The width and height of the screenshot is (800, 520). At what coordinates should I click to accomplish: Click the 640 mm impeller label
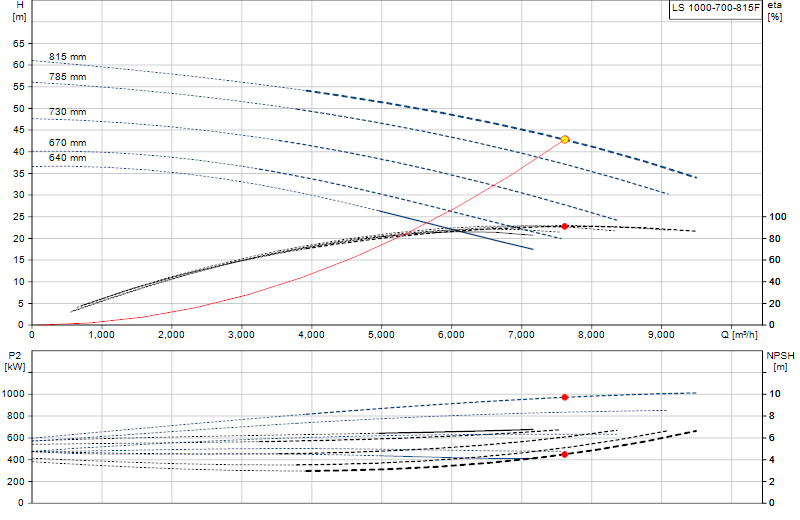[67, 157]
